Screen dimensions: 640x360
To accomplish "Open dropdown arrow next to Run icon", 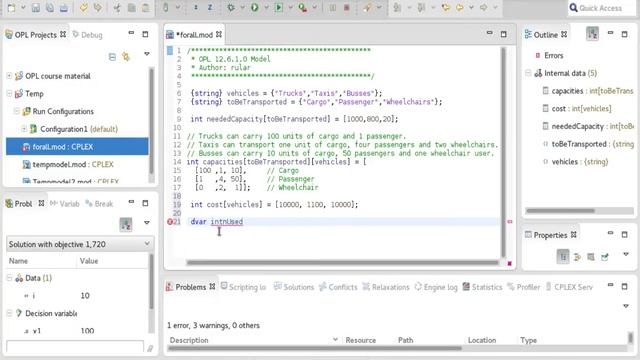I will pyautogui.click(x=266, y=8).
